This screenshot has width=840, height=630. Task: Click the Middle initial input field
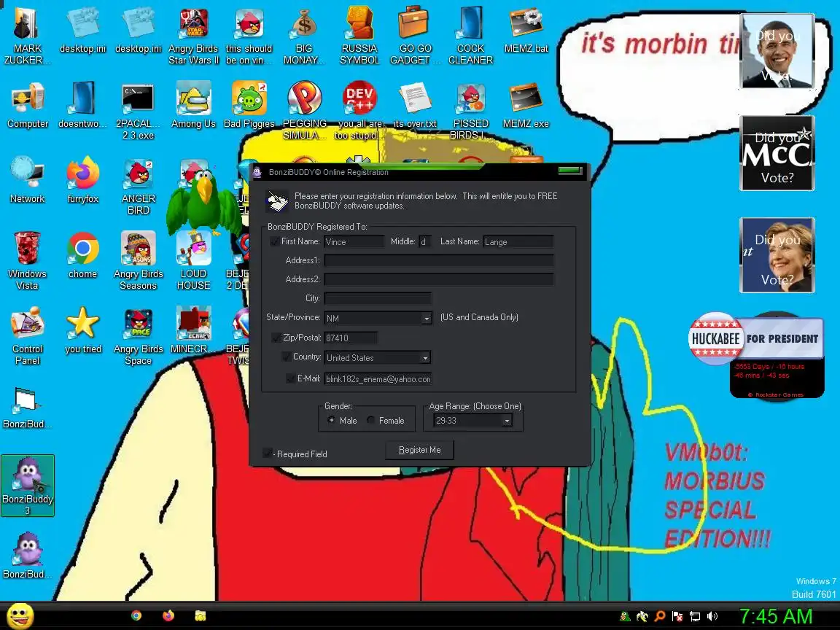(x=425, y=241)
